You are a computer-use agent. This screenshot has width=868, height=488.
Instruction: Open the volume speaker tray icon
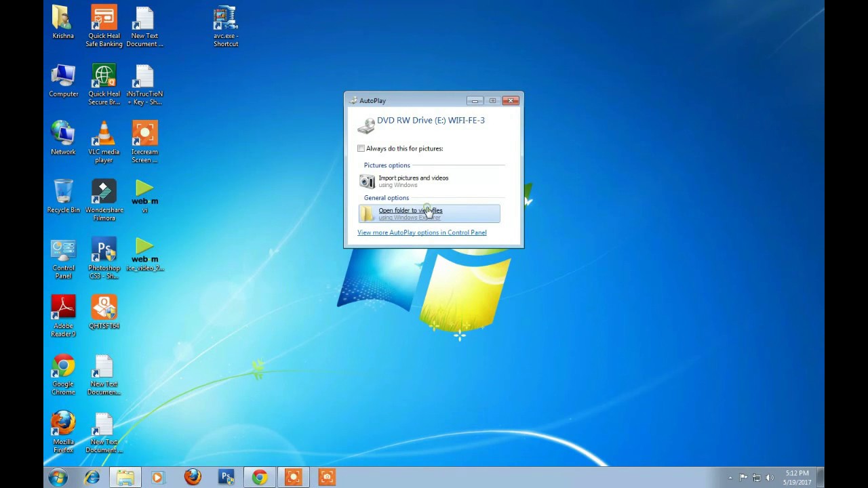point(770,478)
